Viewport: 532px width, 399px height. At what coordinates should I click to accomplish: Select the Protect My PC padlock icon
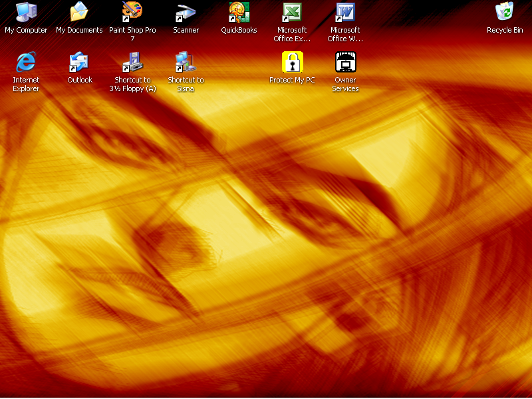tap(293, 62)
